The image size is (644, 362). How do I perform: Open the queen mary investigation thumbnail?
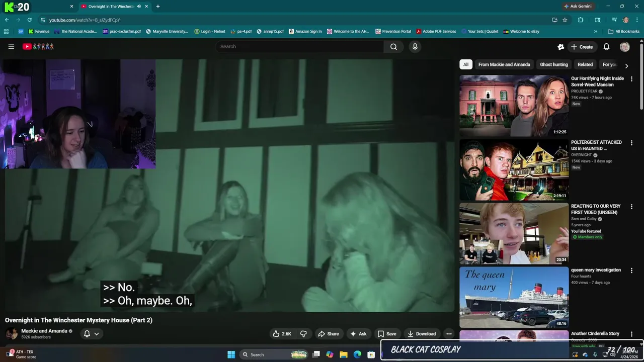pos(514,297)
